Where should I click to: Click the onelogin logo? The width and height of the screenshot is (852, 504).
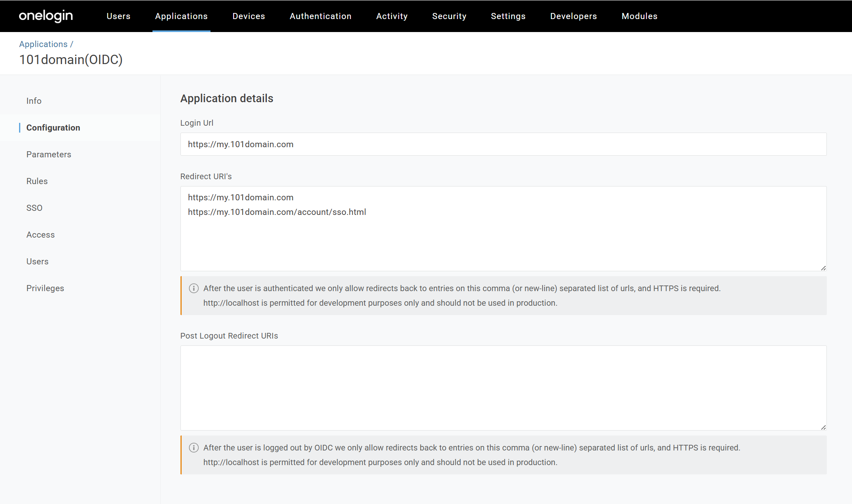(45, 16)
